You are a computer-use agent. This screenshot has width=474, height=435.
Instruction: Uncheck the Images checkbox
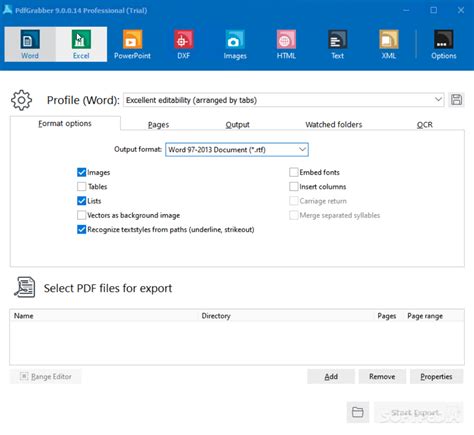(81, 172)
